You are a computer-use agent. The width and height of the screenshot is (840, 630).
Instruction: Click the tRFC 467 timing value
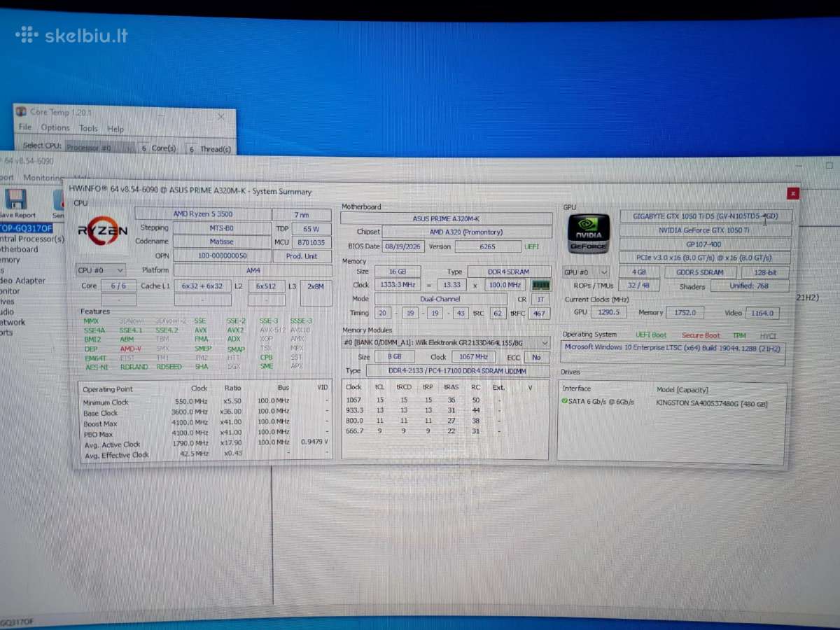pyautogui.click(x=540, y=314)
